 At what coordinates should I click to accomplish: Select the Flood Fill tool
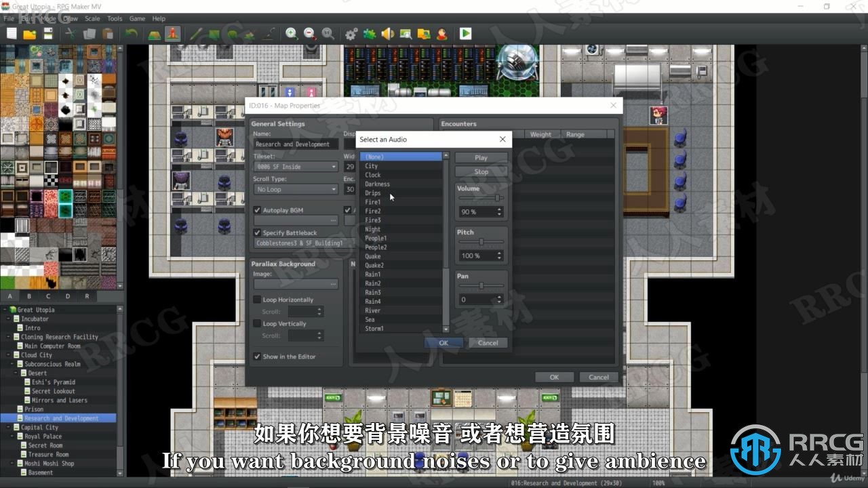[250, 33]
